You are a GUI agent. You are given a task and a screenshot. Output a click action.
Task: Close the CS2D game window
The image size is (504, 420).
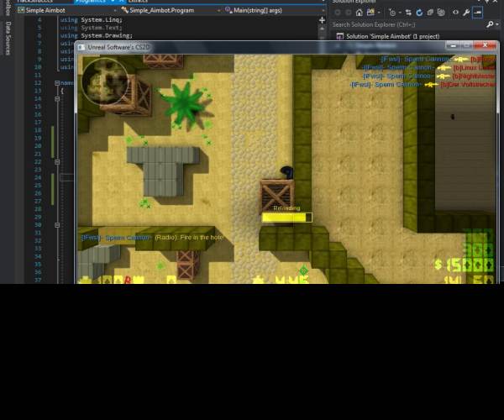[x=486, y=45]
